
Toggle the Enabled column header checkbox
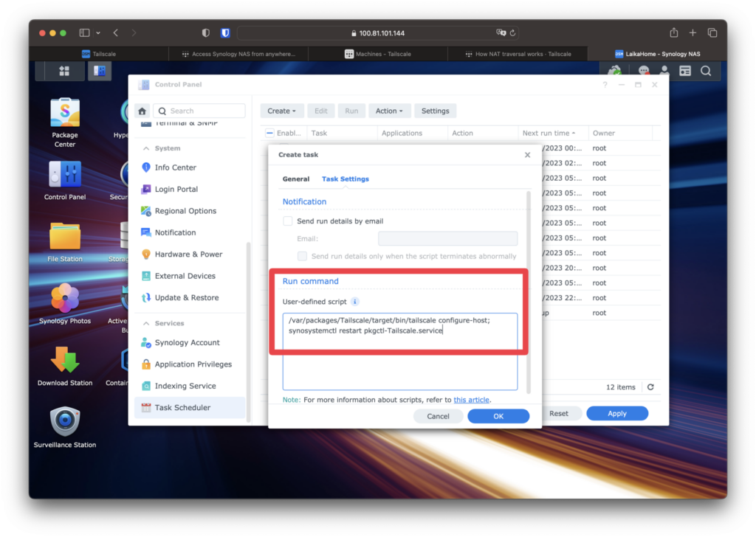pyautogui.click(x=269, y=133)
